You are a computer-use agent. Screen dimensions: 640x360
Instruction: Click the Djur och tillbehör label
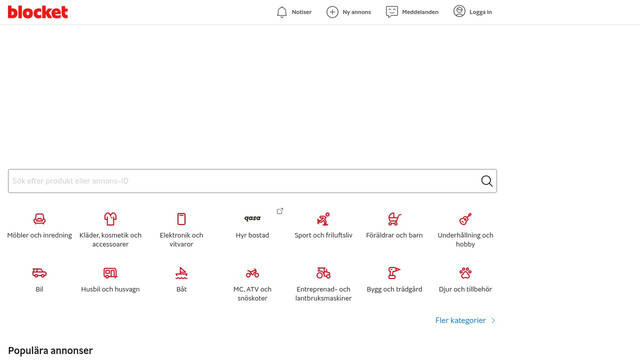(465, 289)
